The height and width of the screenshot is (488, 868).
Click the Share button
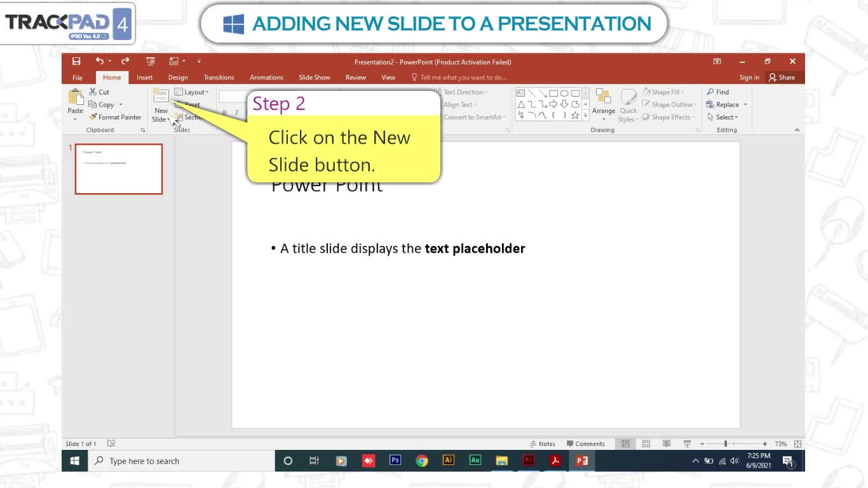pos(782,78)
